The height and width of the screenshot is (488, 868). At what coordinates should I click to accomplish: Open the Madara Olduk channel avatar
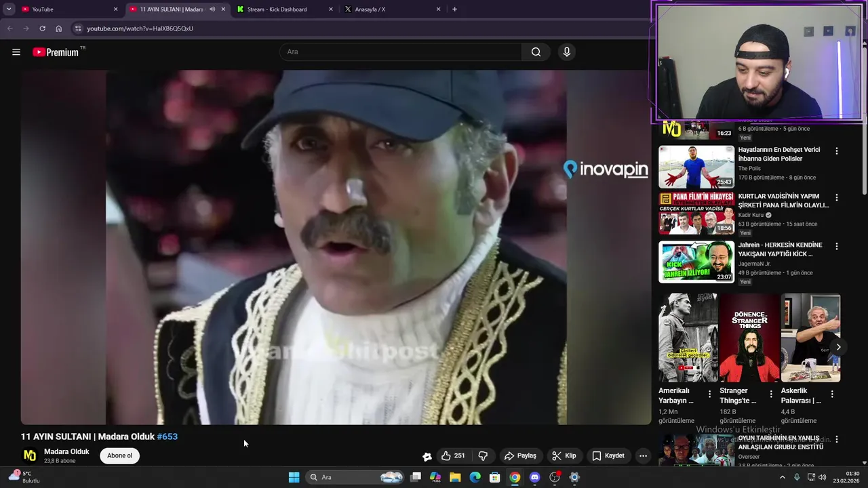(x=30, y=455)
